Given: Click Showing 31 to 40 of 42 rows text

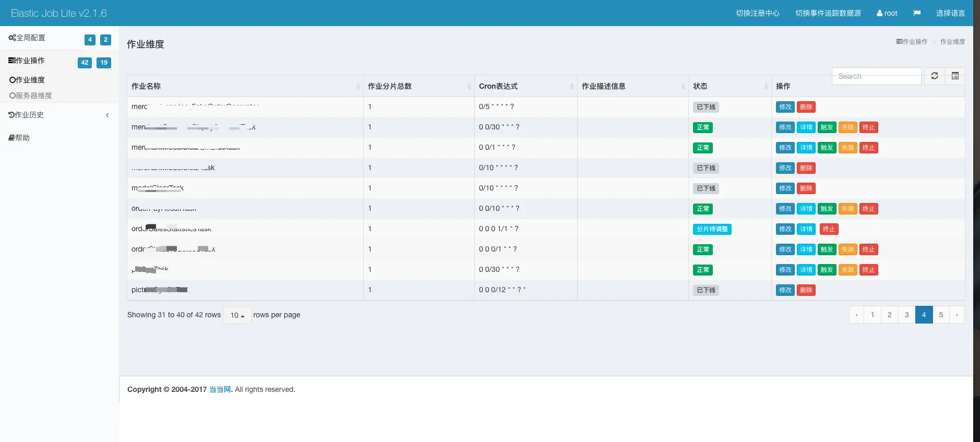Looking at the screenshot, I should tap(174, 315).
